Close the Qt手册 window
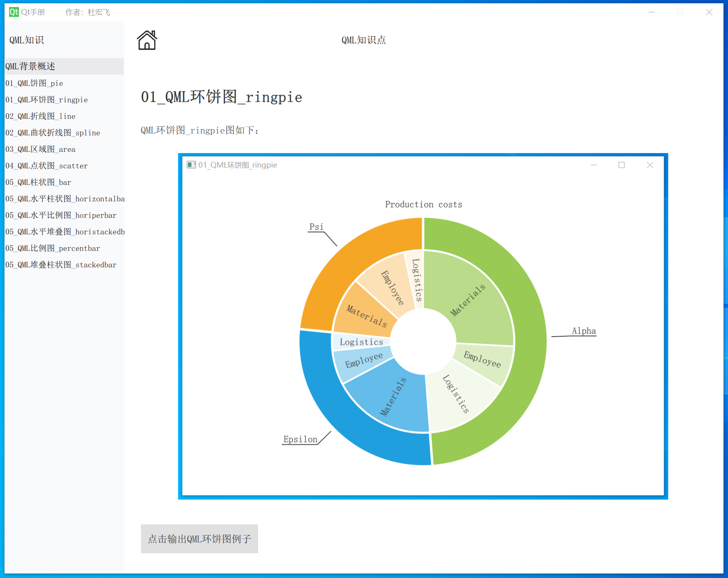This screenshot has width=728, height=578. [x=709, y=12]
